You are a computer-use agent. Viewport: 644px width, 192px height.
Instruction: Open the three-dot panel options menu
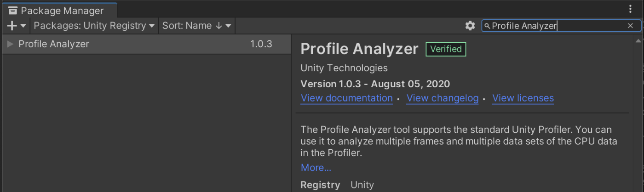pyautogui.click(x=630, y=9)
